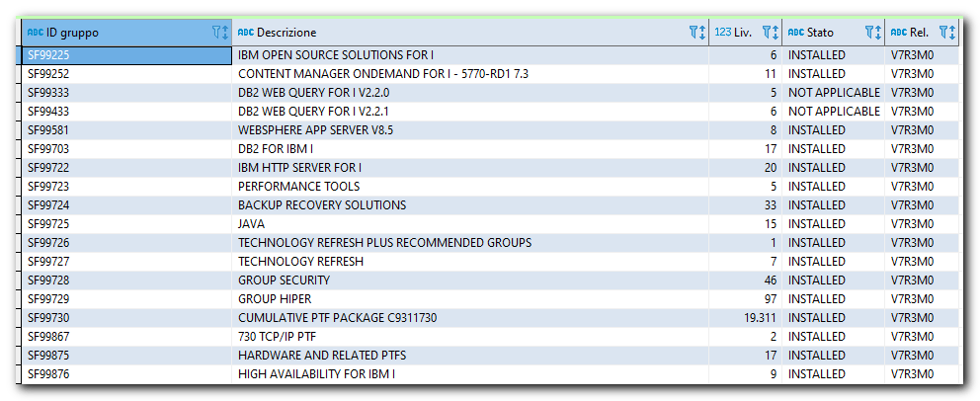Select cell SF99730
This screenshot has width=980, height=401.
(126, 317)
